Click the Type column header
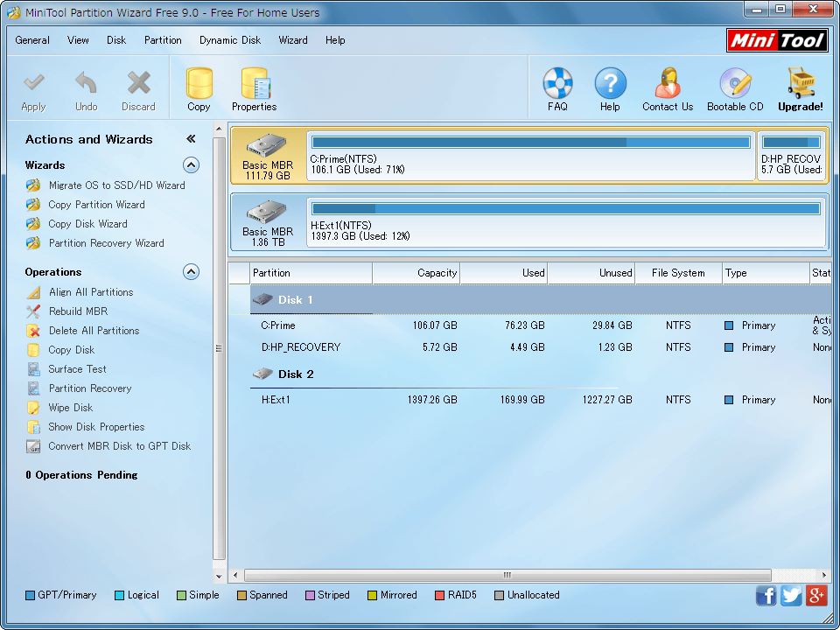Image resolution: width=840 pixels, height=630 pixels. (x=766, y=273)
